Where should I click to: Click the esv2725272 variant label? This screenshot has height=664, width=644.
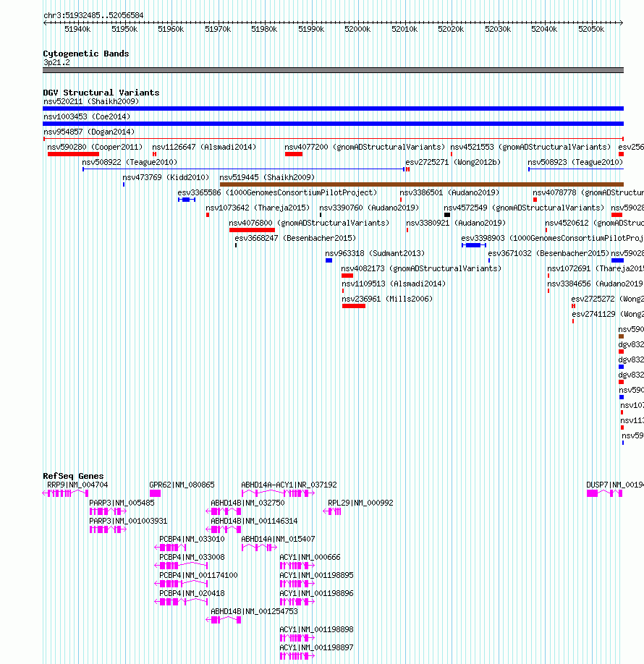[x=608, y=300]
